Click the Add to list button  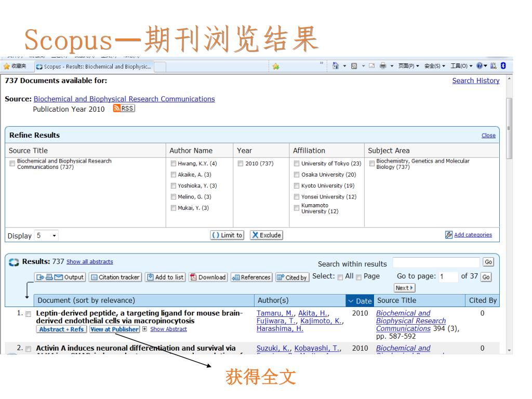pos(165,277)
